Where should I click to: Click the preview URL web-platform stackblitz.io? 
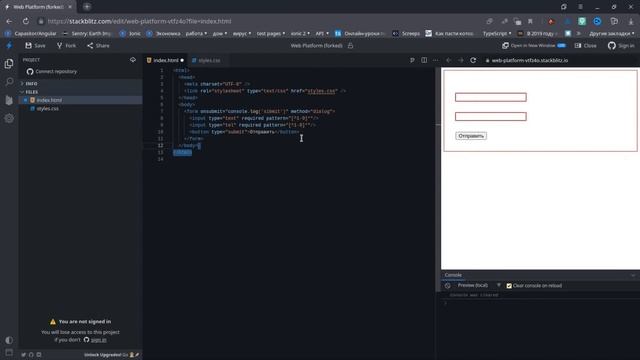point(529,60)
